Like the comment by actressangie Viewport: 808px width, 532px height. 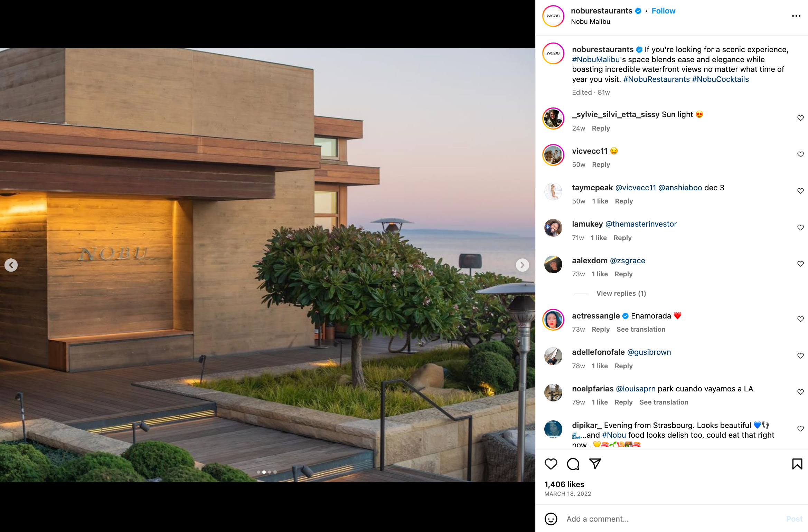(x=800, y=319)
